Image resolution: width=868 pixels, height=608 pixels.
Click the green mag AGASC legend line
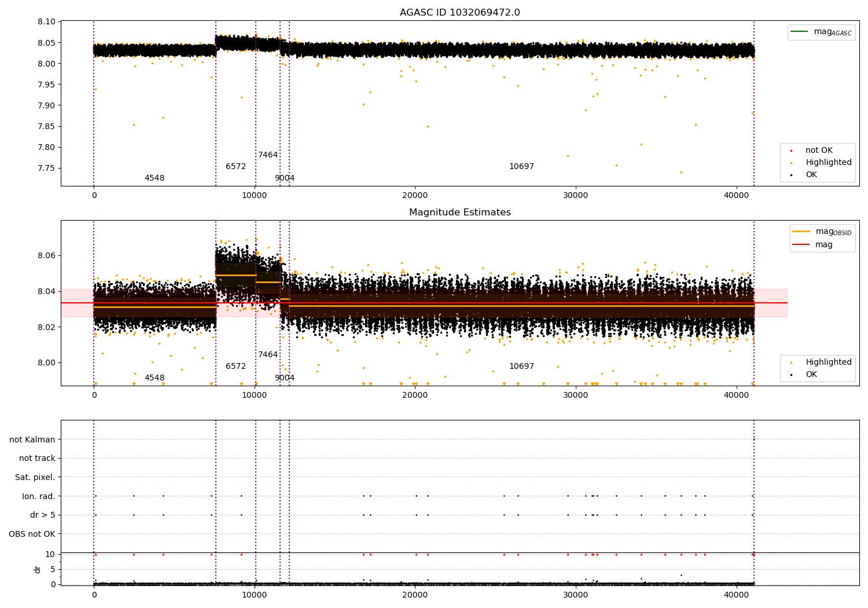click(x=799, y=32)
